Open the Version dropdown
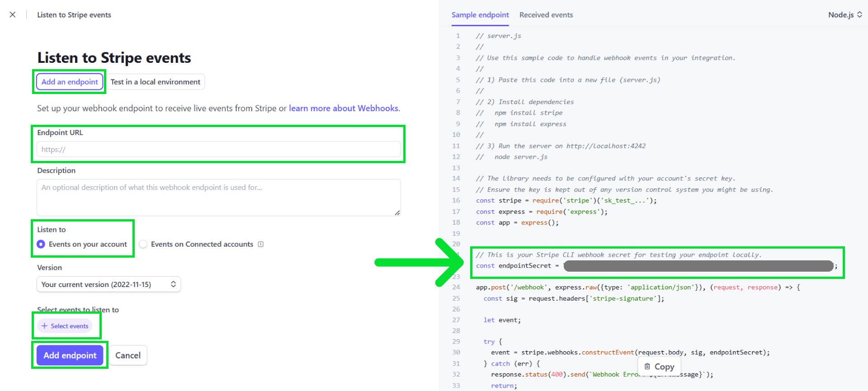 point(108,284)
